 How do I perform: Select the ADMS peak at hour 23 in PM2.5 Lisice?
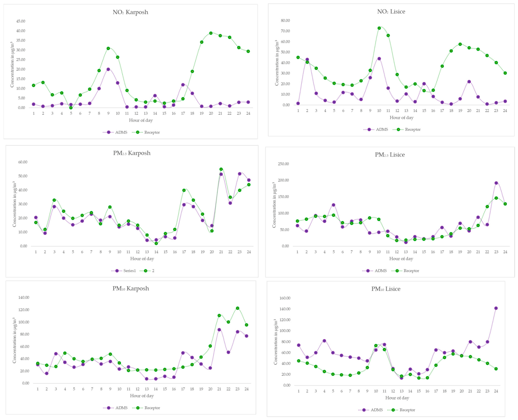pyautogui.click(x=496, y=183)
